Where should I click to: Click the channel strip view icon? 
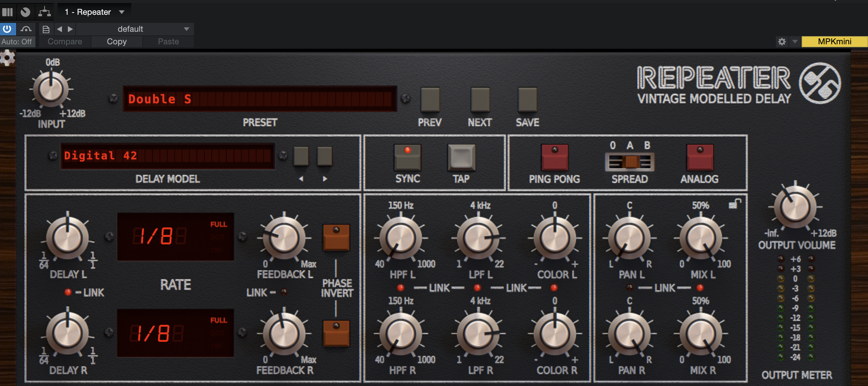7,11
